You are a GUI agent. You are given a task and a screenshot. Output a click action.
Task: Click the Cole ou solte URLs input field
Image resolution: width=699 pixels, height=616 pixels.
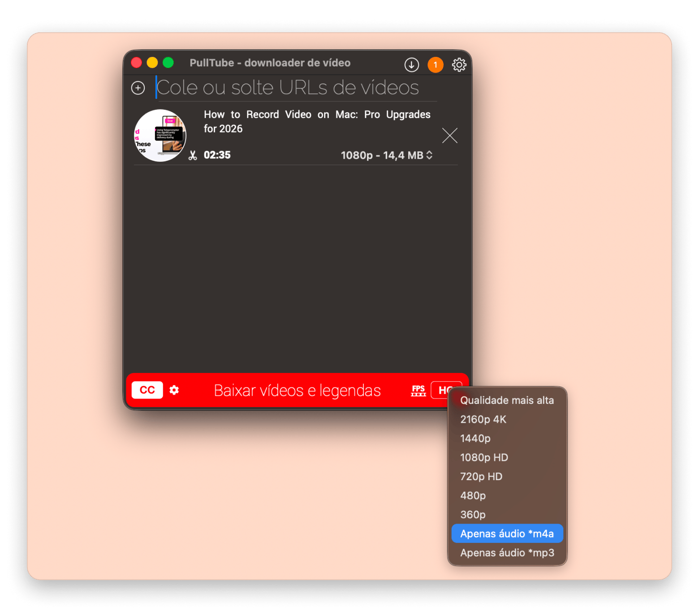tap(296, 87)
